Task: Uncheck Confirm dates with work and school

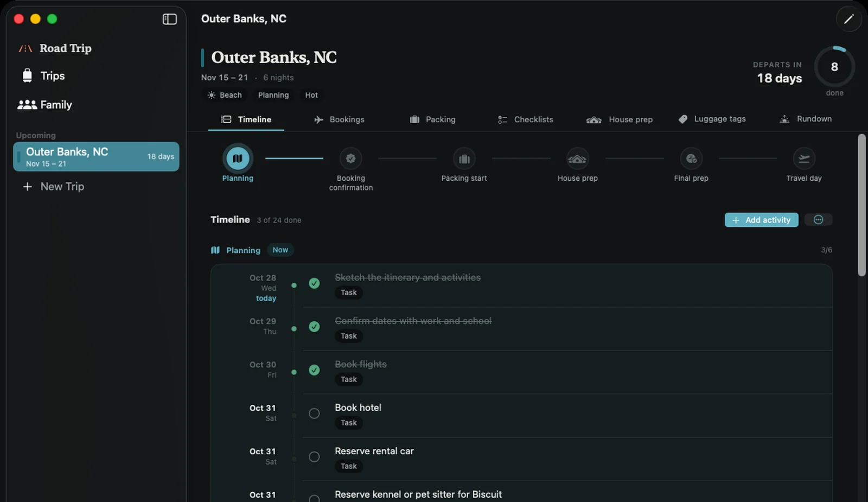Action: 314,327
